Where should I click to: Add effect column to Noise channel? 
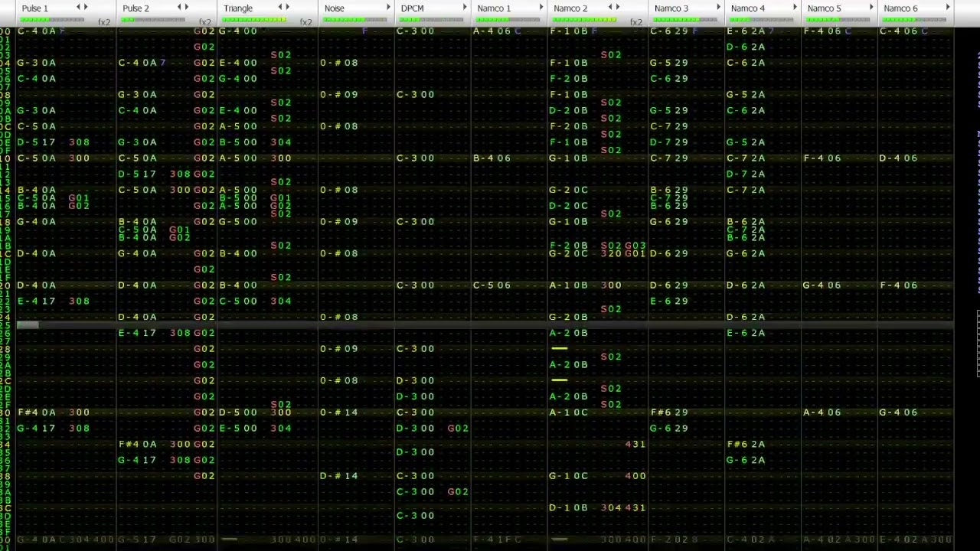388,8
